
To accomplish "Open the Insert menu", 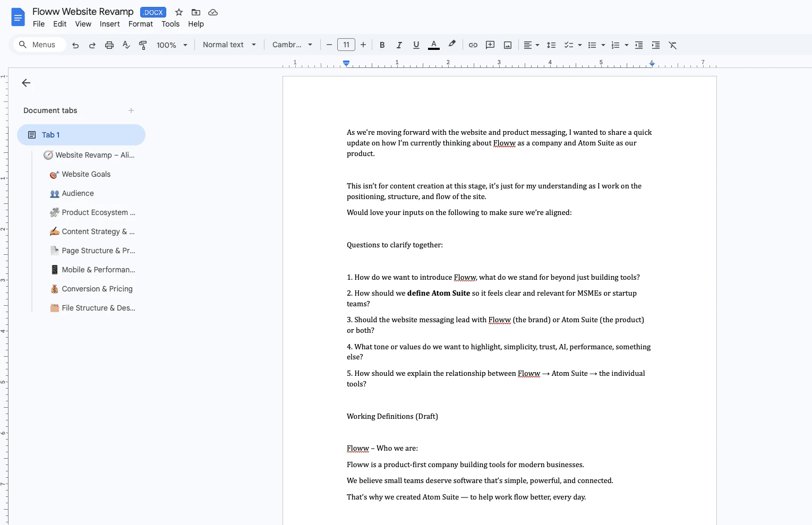I will (110, 24).
